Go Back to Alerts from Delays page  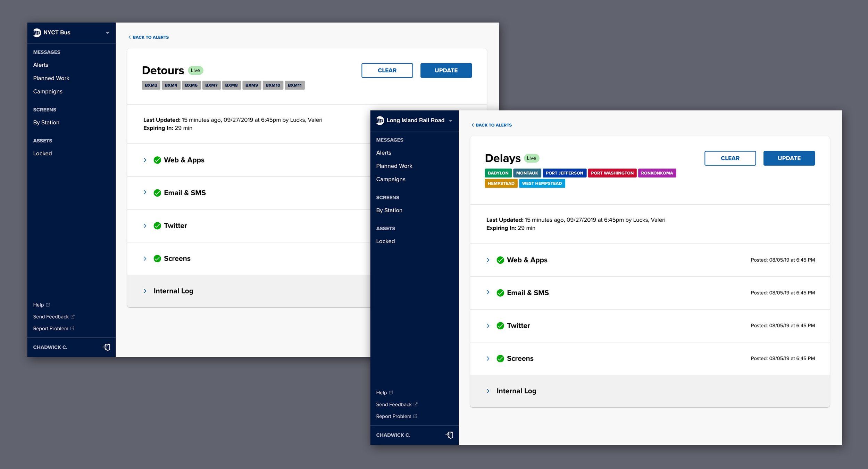click(x=492, y=125)
